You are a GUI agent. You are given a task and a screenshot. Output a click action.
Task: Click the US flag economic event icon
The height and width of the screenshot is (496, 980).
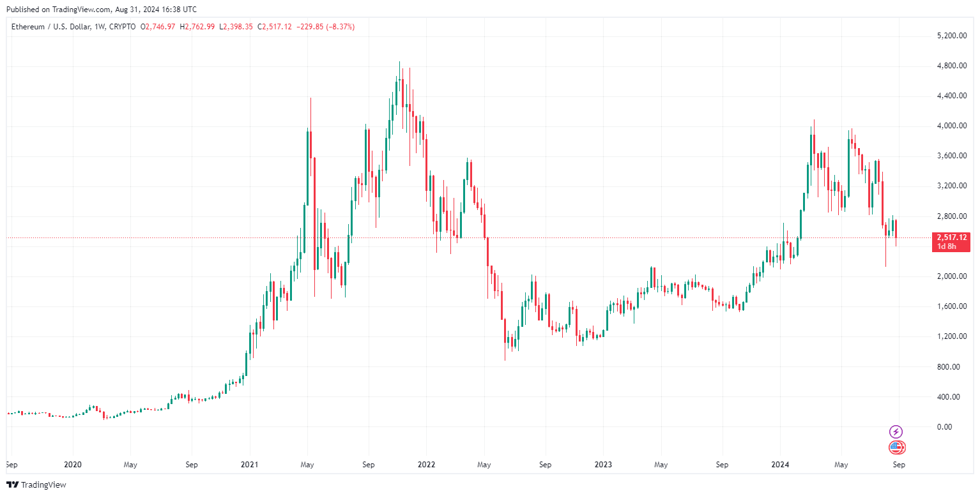coord(896,447)
